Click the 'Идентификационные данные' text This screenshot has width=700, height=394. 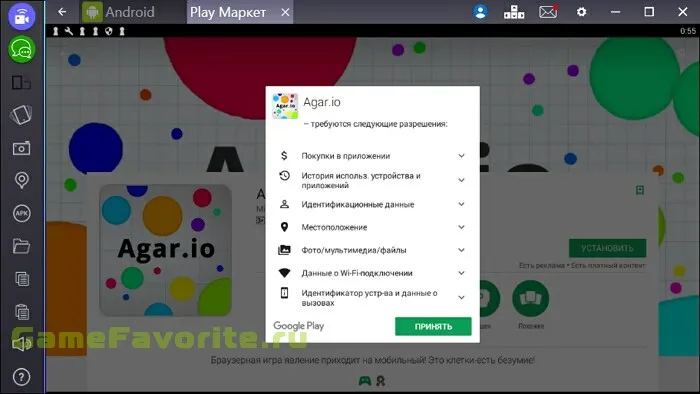click(x=358, y=204)
